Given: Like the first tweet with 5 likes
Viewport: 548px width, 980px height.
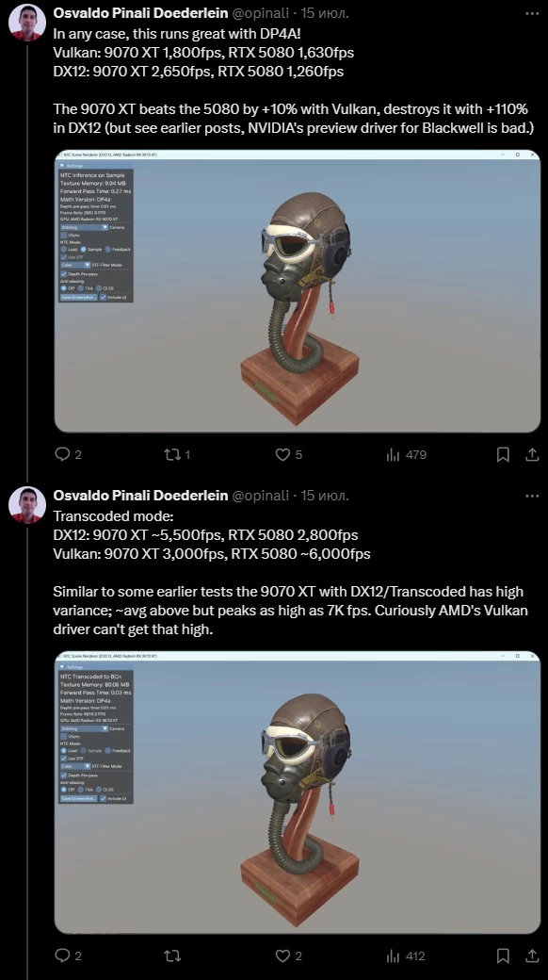Looking at the screenshot, I should point(289,454).
